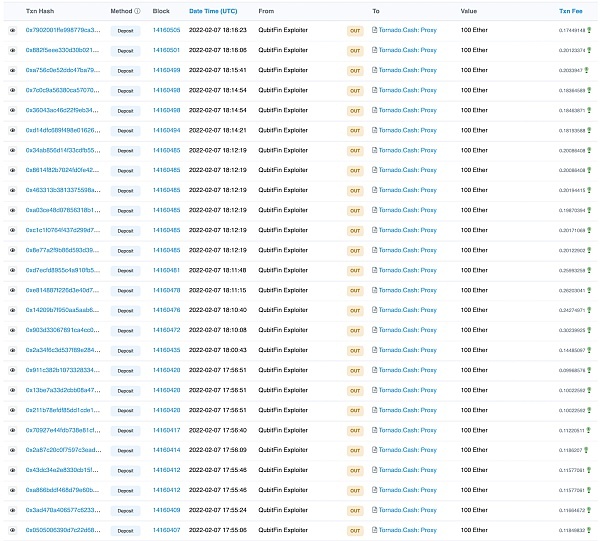Preview details of transaction 0x0505006 via eye icon
The width and height of the screenshot is (600, 541).
point(13,530)
